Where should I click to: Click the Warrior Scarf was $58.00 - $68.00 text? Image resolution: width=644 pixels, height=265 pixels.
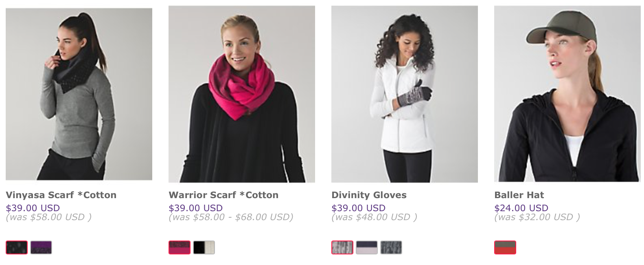point(231,217)
